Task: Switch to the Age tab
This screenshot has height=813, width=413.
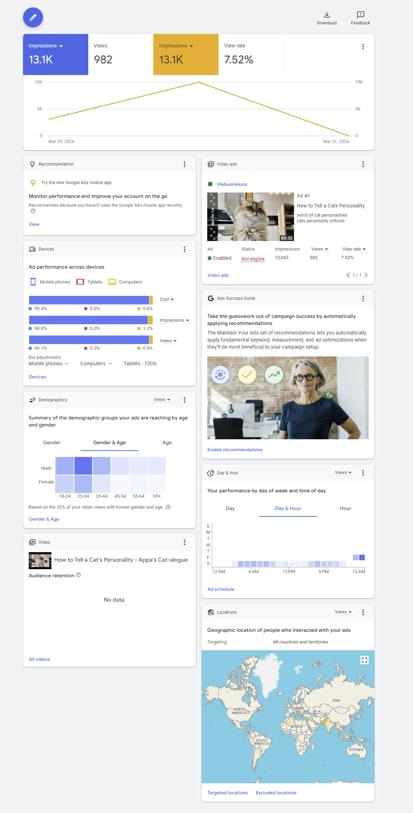Action: pyautogui.click(x=167, y=443)
